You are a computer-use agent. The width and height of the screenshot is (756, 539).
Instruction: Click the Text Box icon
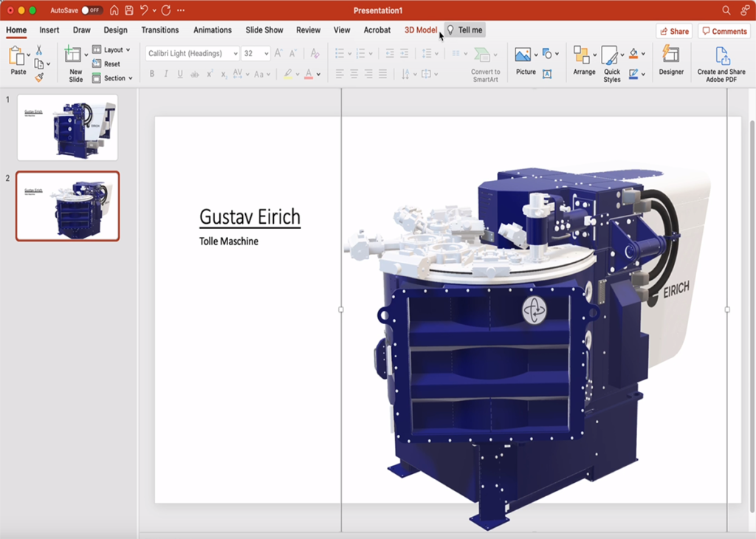coord(547,74)
